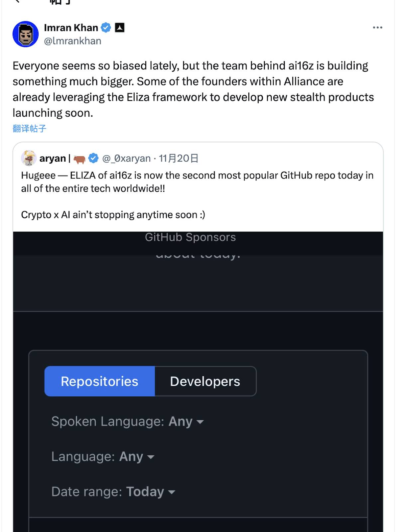This screenshot has height=532, width=404.
Task: Open aryan's quoted post text
Action: click(197, 195)
